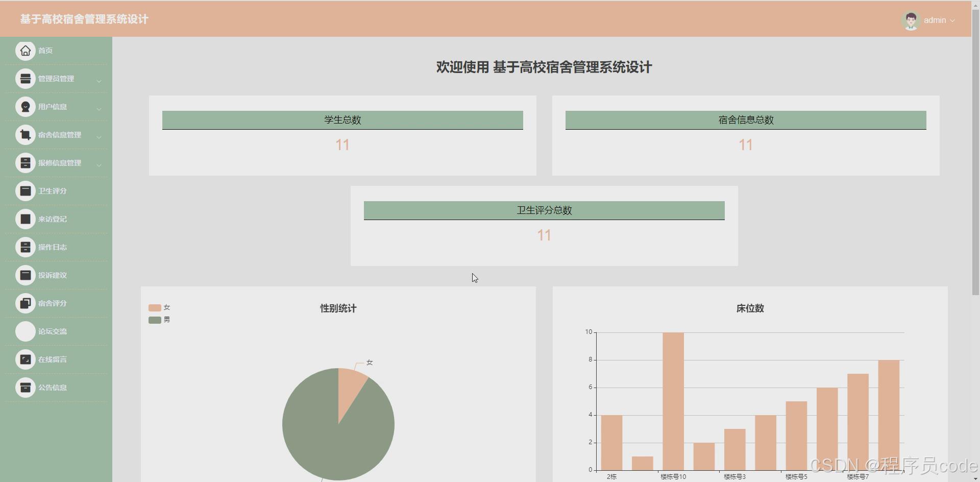
Task: Click the page vertical scrollbar thumb
Action: [x=975, y=153]
